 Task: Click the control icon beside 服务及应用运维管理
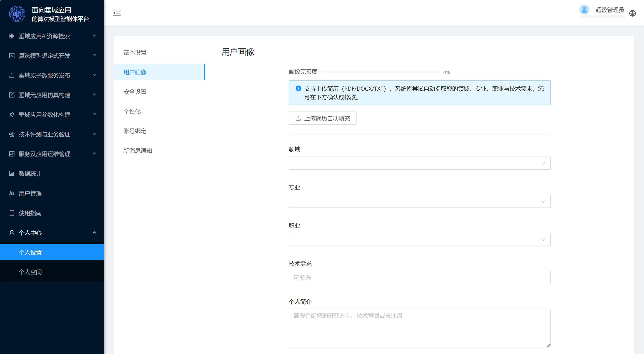(x=12, y=154)
